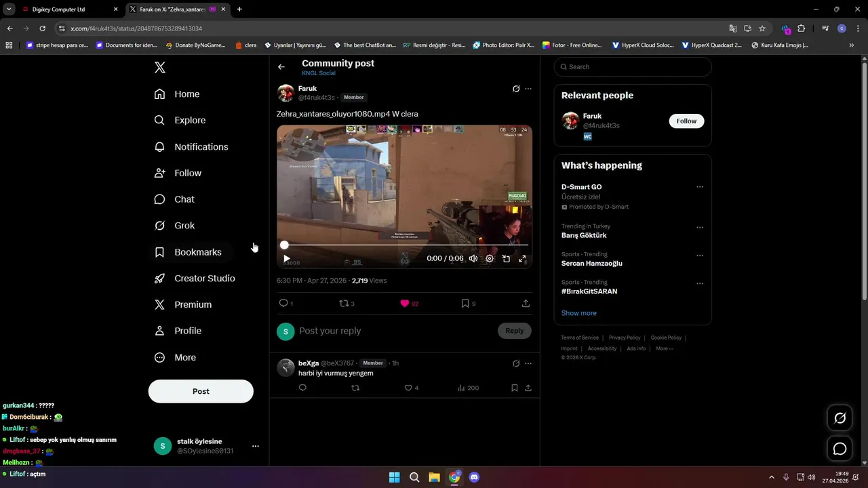Toggle video picture-in-picture mode
This screenshot has width=868, height=488.
point(506,259)
